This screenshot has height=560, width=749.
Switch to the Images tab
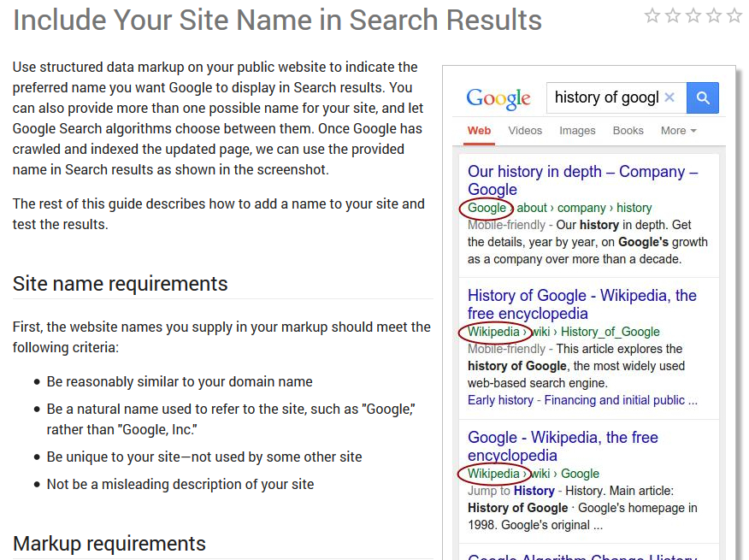pyautogui.click(x=577, y=131)
